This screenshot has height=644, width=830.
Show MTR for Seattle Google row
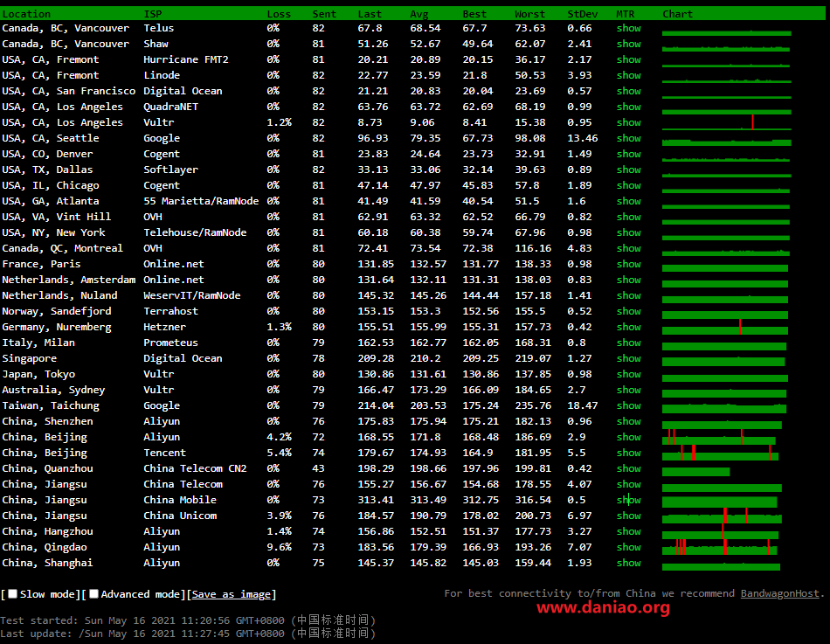coord(629,138)
